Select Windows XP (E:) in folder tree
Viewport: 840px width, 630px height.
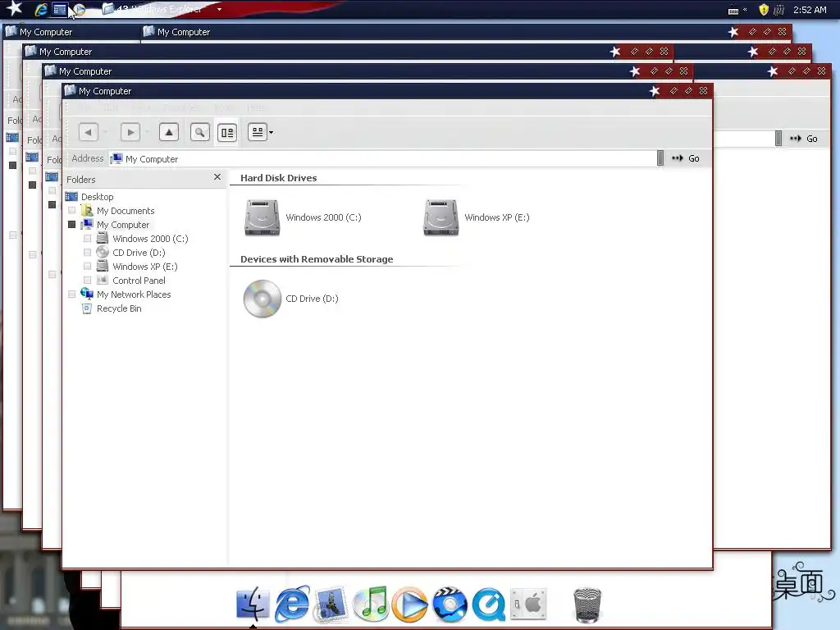pos(144,267)
